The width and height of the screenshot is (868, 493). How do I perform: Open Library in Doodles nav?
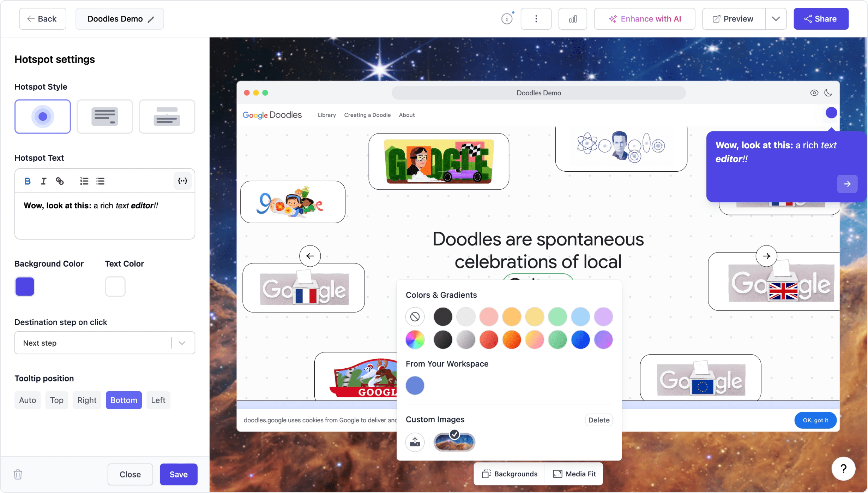click(327, 115)
